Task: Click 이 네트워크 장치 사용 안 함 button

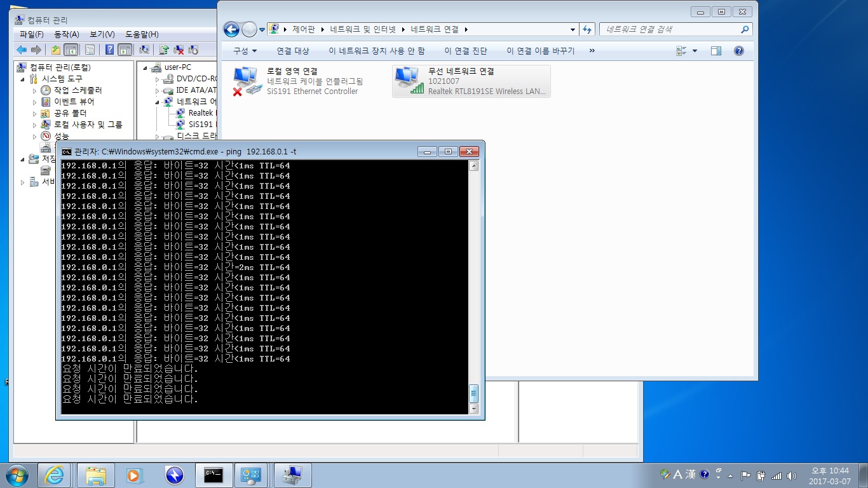Action: (x=377, y=51)
